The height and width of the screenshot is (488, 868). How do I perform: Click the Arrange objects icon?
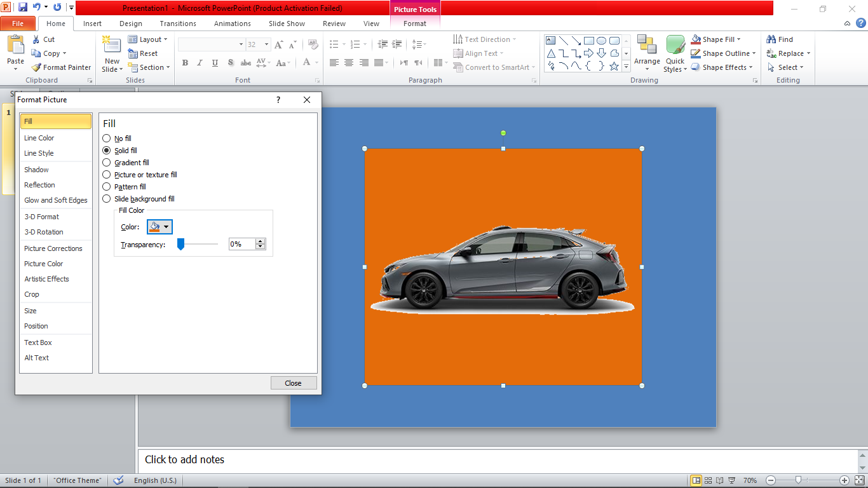point(647,46)
